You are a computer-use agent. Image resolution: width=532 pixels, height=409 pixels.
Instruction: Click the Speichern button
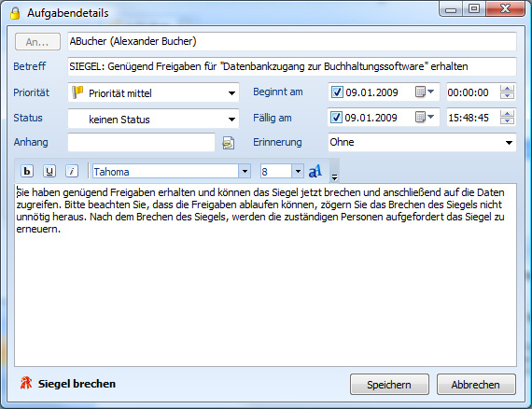coord(389,384)
